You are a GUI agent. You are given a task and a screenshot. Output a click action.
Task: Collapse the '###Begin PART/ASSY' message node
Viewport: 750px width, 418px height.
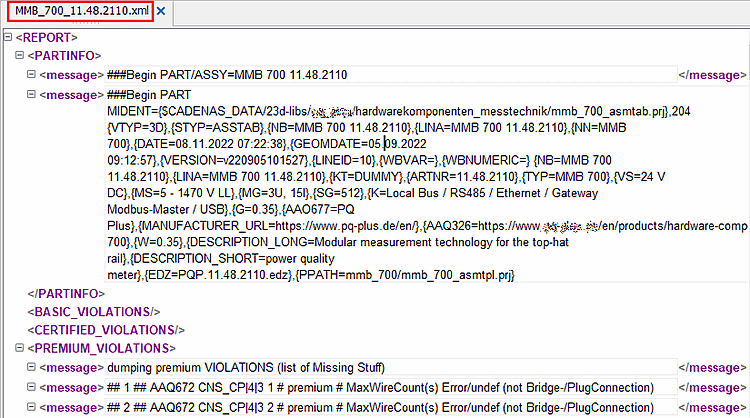point(31,74)
